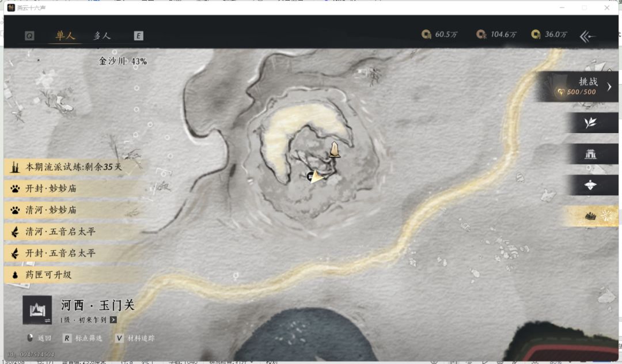Click the 河西·玉门关 region emblem icon
This screenshot has width=622, height=364.
[37, 310]
